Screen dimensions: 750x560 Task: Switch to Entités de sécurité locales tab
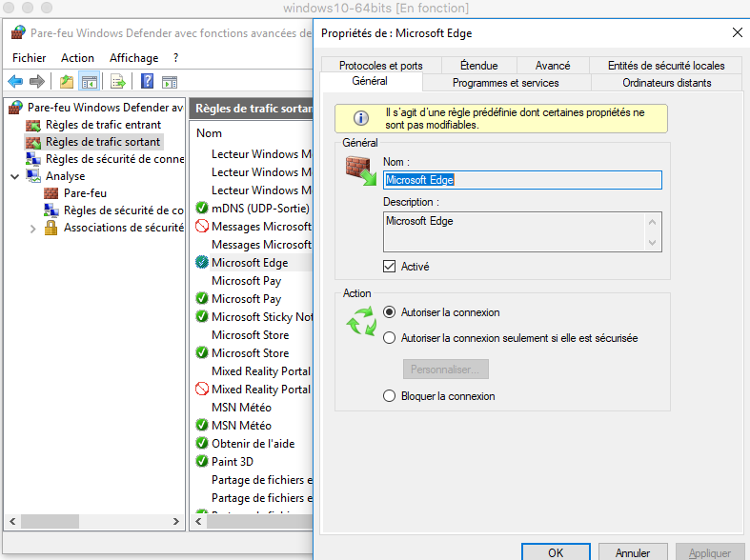pyautogui.click(x=666, y=66)
